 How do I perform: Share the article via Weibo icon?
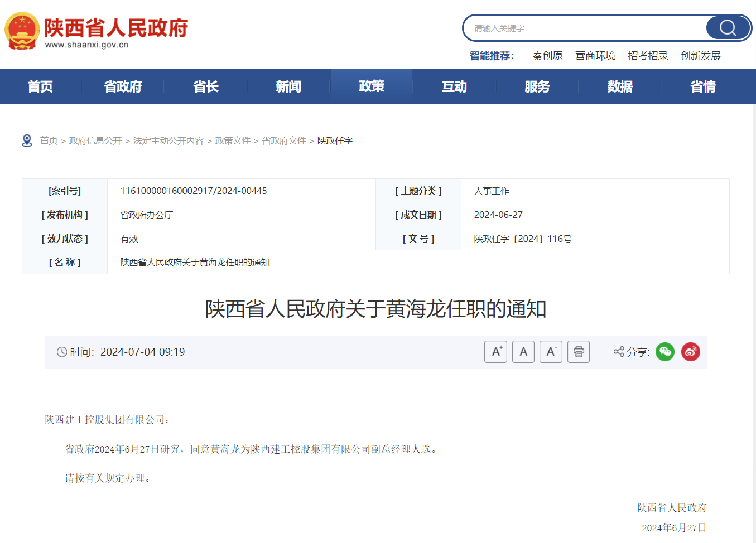(x=690, y=352)
